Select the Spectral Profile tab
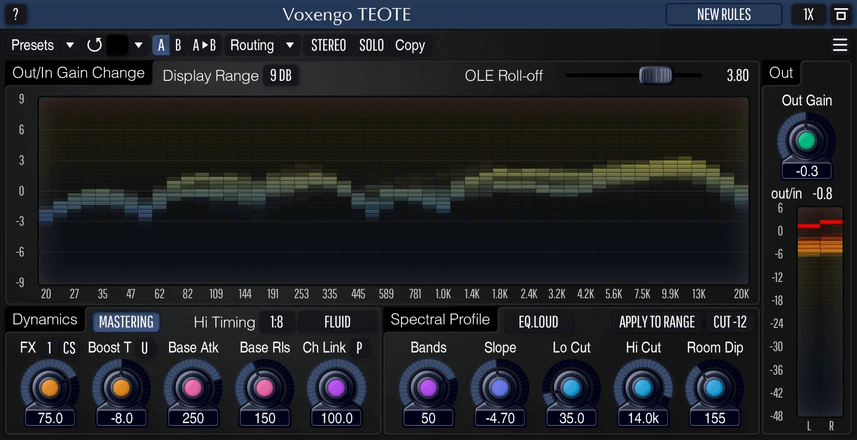 tap(440, 320)
